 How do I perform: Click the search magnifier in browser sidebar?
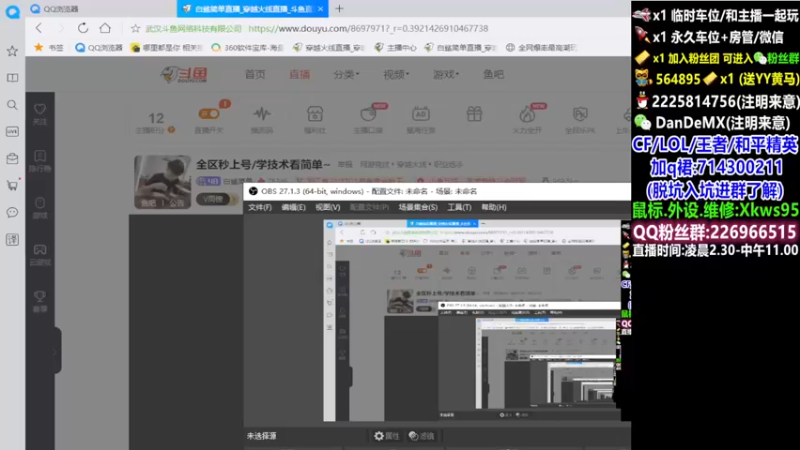tap(12, 105)
